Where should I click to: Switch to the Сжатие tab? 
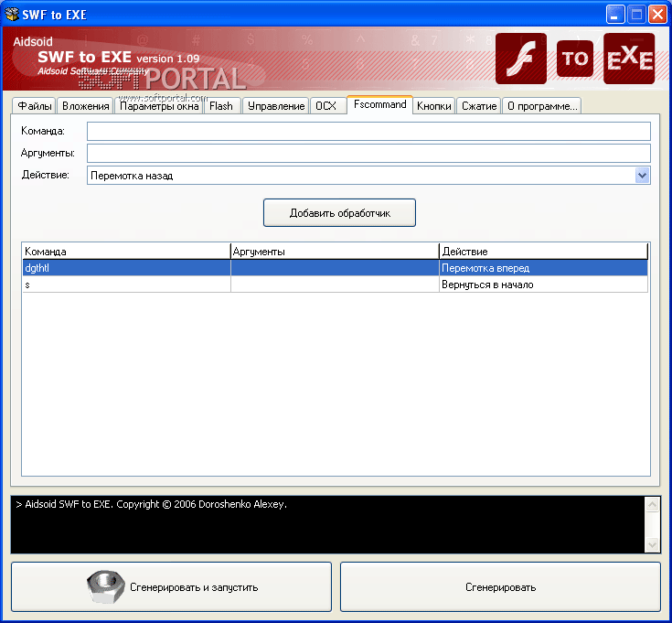pyautogui.click(x=479, y=106)
